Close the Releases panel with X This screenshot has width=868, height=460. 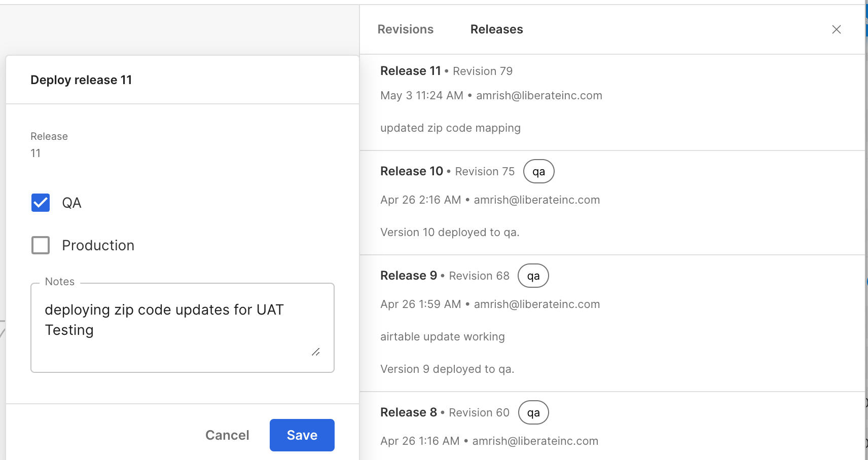tap(836, 29)
